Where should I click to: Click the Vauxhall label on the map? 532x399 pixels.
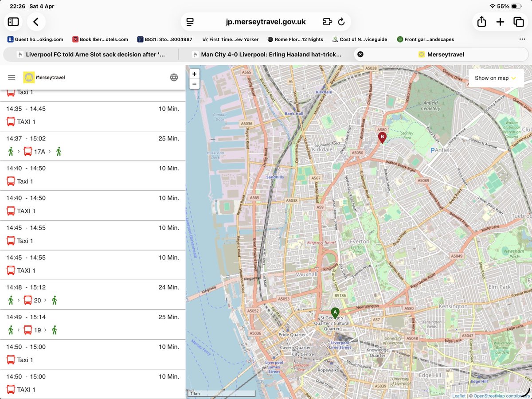[x=306, y=274]
